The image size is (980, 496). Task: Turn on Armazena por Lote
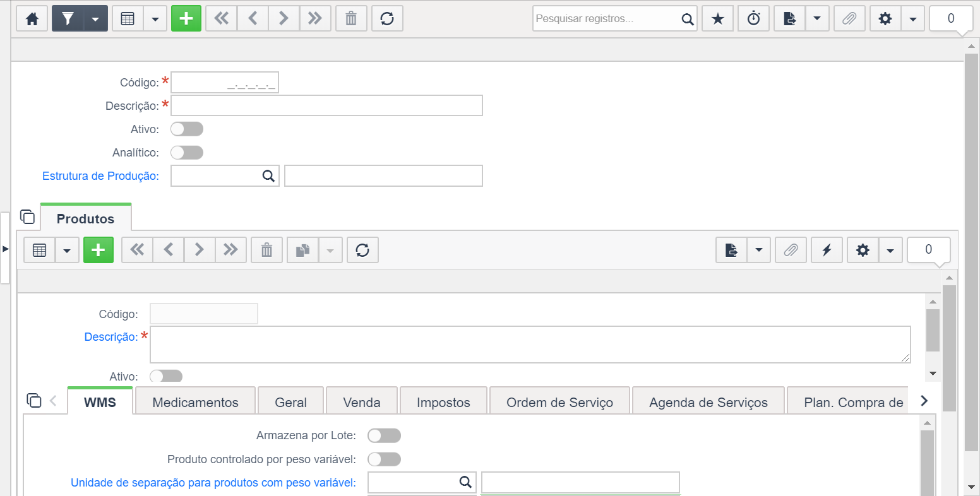tap(384, 436)
